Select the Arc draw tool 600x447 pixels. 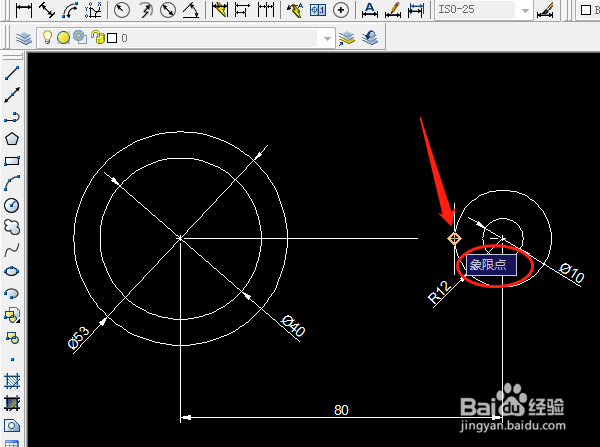pyautogui.click(x=12, y=183)
